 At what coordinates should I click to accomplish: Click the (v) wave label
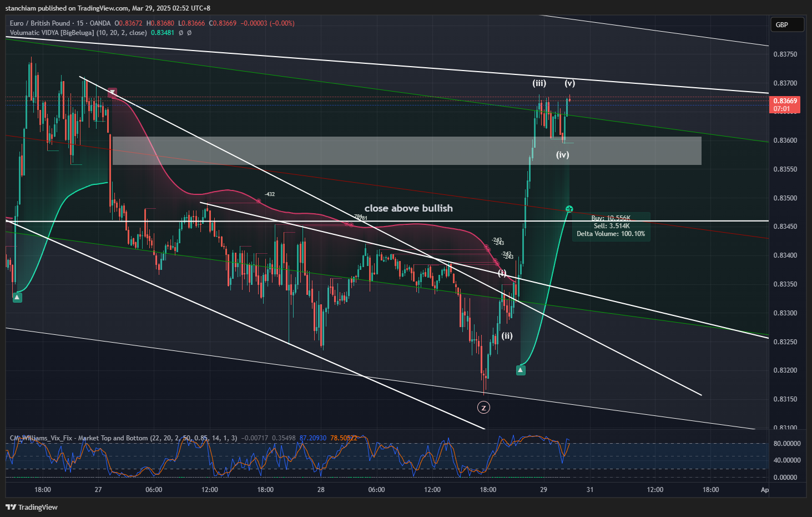pyautogui.click(x=570, y=83)
